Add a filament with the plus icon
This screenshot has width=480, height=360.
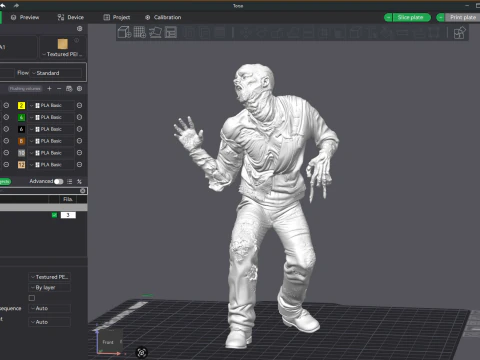(49, 88)
